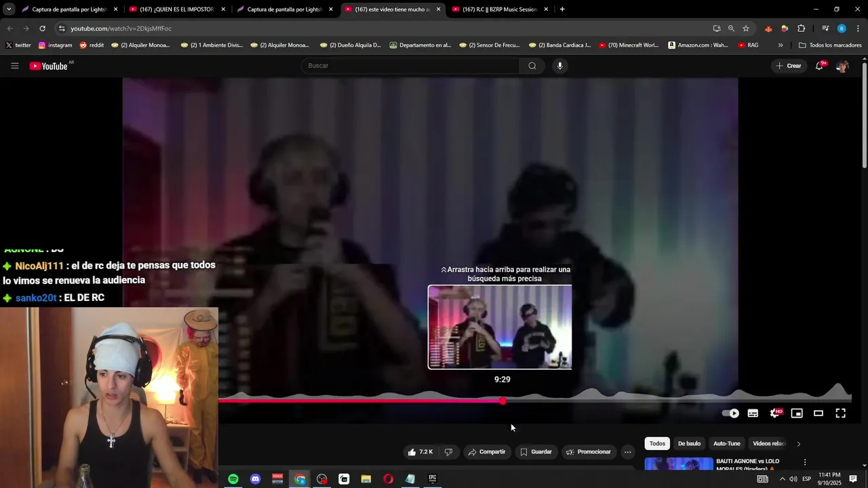This screenshot has width=868, height=488.
Task: Open the Chrome zoom magnifier in address bar
Action: [x=731, y=28]
